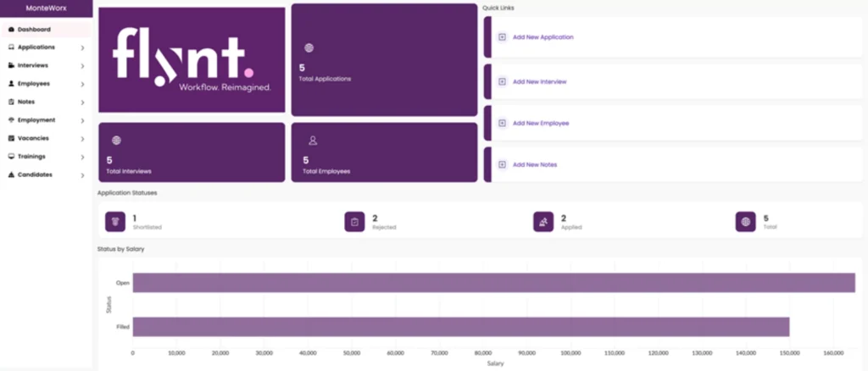The width and height of the screenshot is (868, 371).
Task: Click the Rejected status clipboard icon
Action: (354, 221)
